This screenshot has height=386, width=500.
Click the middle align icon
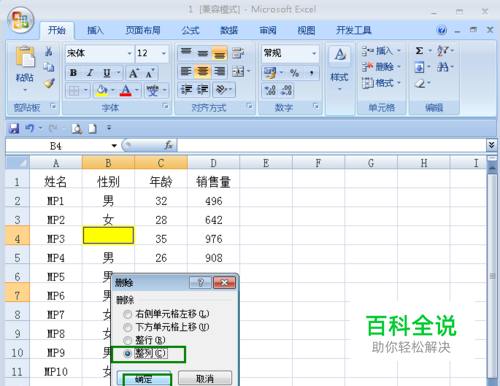[203, 52]
